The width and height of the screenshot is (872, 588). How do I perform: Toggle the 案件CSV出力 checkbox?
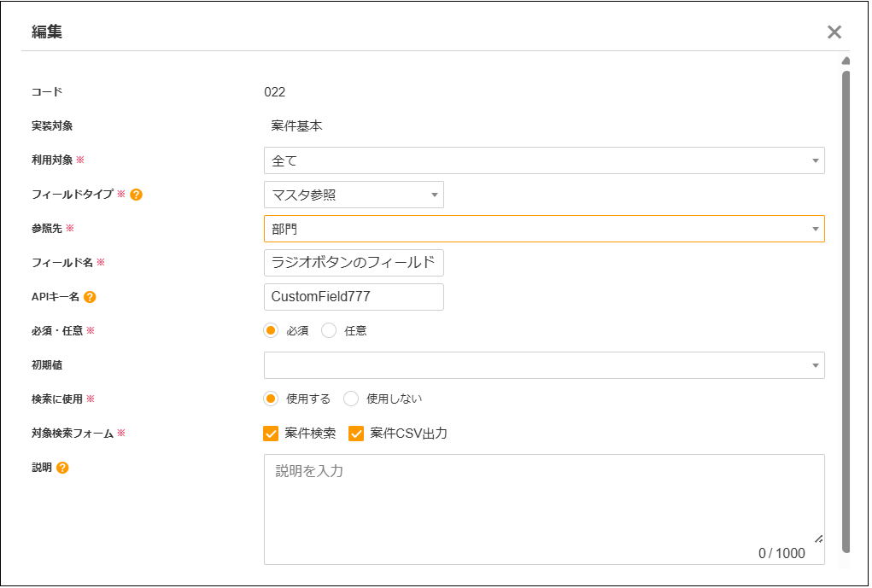[x=356, y=434]
